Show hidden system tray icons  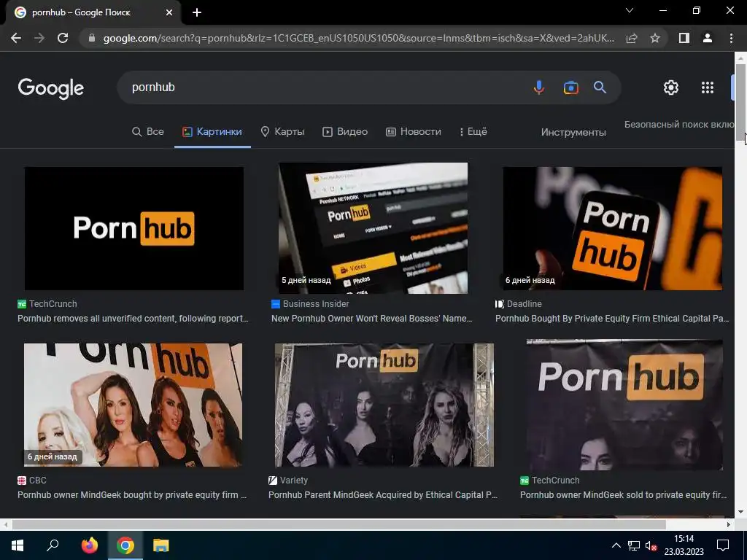tap(616, 545)
